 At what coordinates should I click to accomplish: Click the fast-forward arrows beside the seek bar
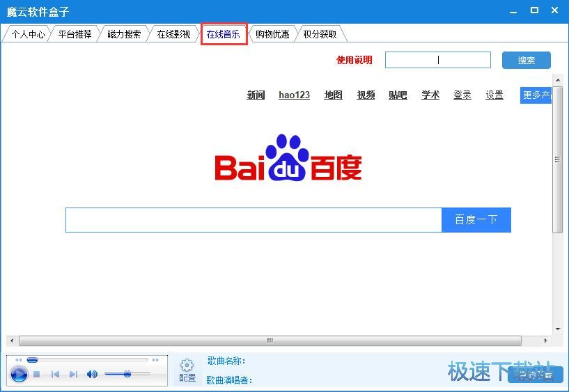[x=156, y=360]
